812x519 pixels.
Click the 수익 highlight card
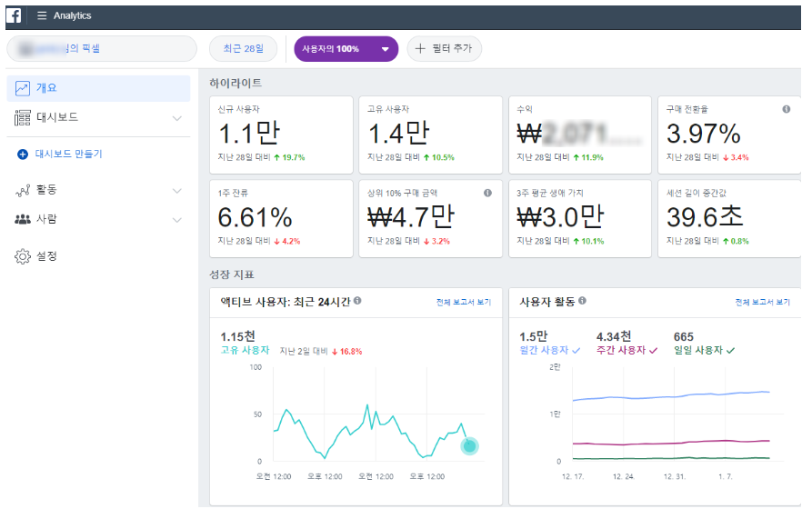coord(580,135)
